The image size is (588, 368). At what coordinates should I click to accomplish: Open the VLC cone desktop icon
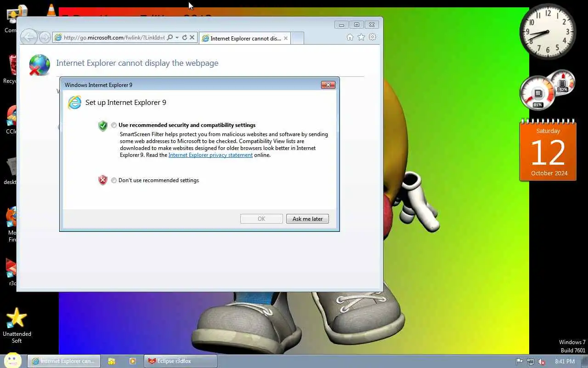51,10
